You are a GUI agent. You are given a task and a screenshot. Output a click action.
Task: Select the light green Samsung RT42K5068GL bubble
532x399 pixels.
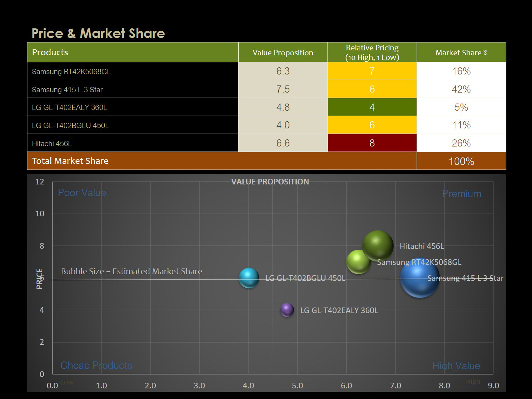point(358,262)
